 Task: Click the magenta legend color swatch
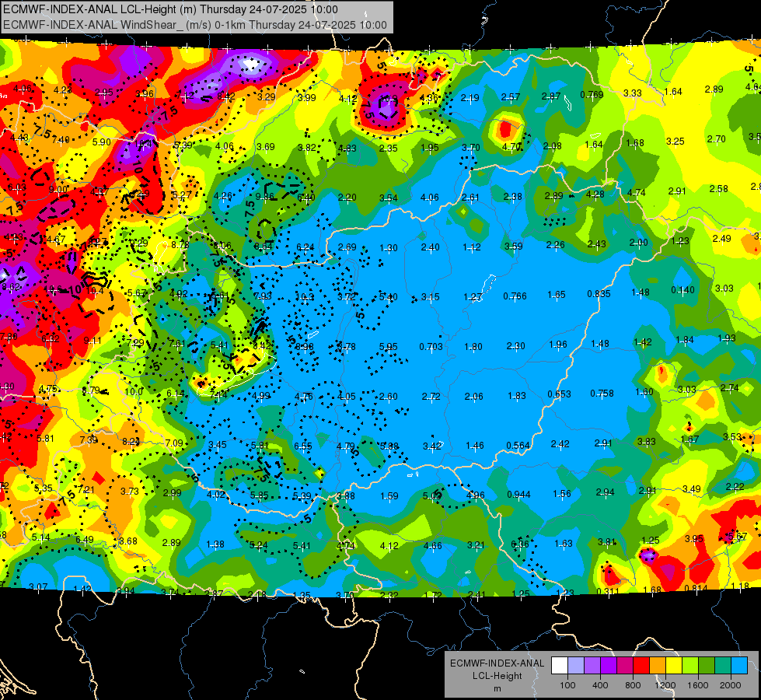[x=625, y=666]
